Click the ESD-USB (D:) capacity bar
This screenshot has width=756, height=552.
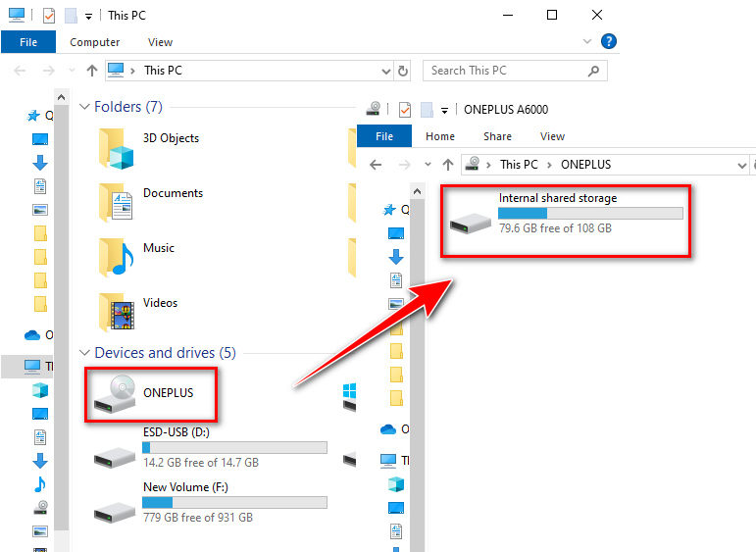(234, 447)
